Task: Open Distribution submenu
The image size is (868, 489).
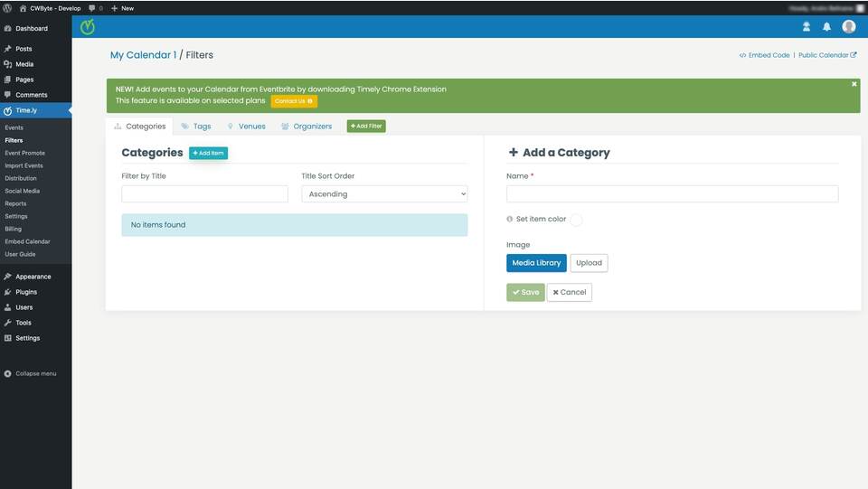Action: [21, 179]
